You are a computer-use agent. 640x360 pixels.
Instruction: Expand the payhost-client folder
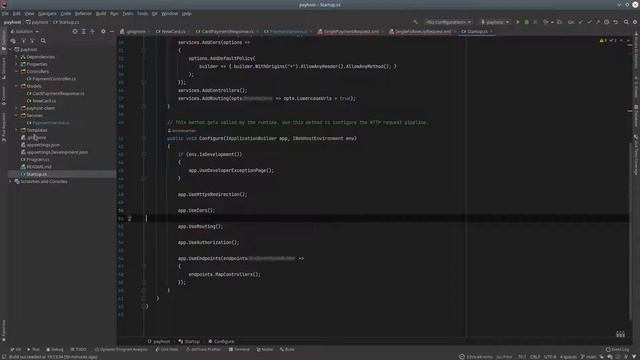17,108
